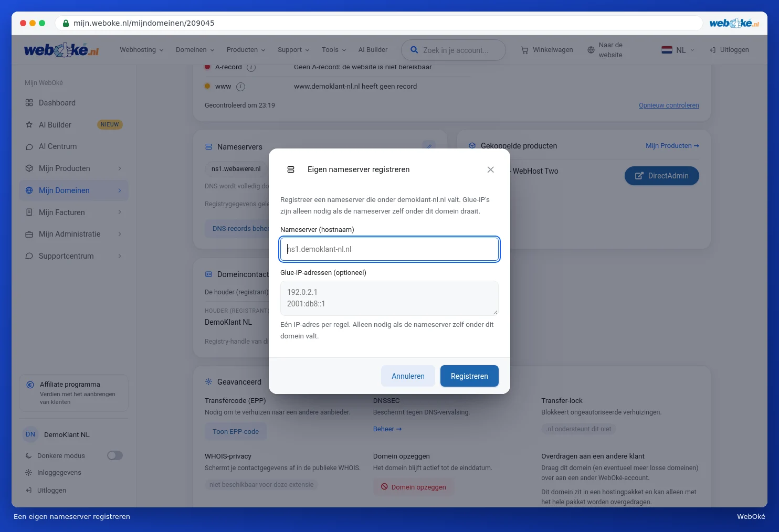779x532 pixels.
Task: Open the Producten dropdown menu
Action: (x=246, y=50)
